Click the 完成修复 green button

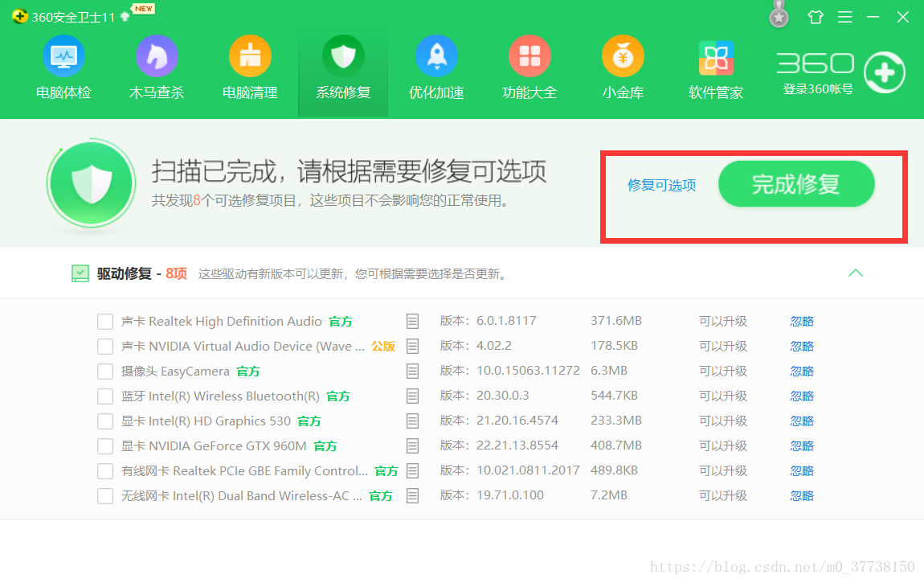[796, 184]
